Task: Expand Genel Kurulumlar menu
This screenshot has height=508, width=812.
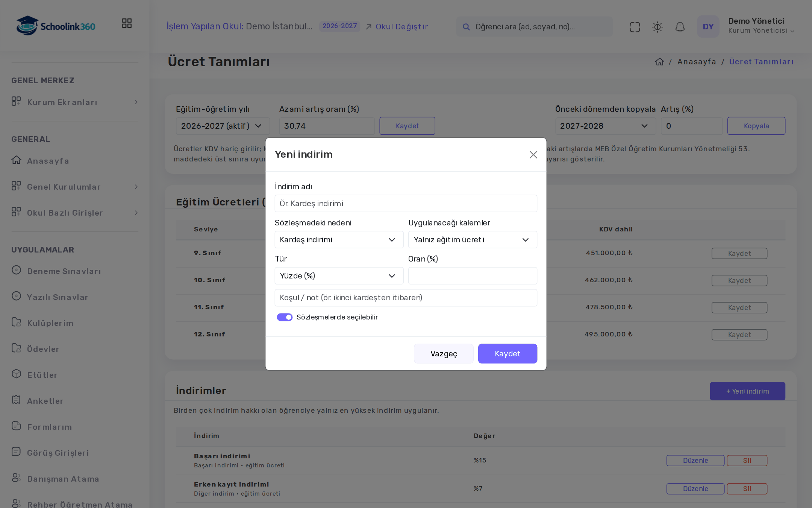Action: [75, 187]
